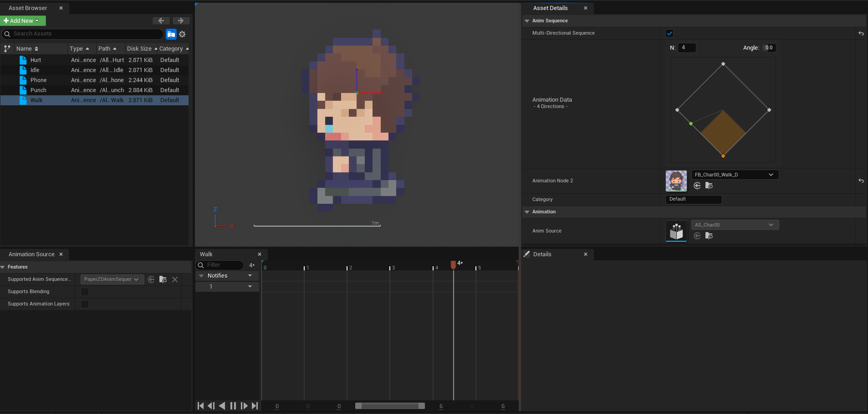Viewport: 868px width, 414px height.
Task: Select the Details tab
Action: point(542,254)
